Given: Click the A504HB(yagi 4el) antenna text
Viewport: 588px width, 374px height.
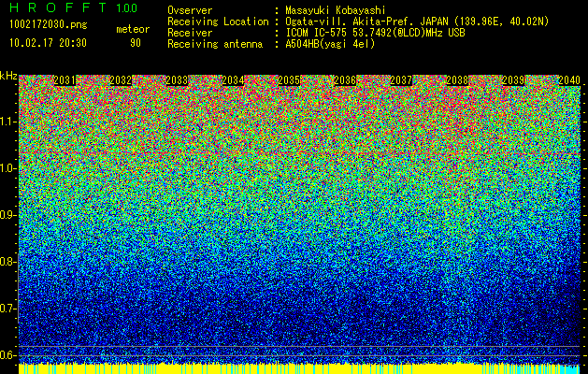Looking at the screenshot, I should pyautogui.click(x=330, y=44).
